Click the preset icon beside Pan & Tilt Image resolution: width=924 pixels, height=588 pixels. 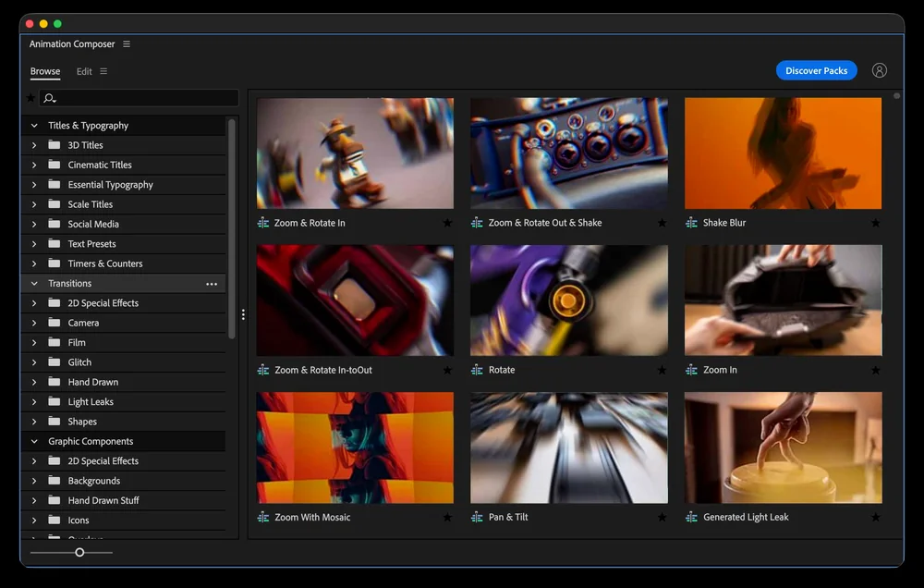tap(477, 517)
